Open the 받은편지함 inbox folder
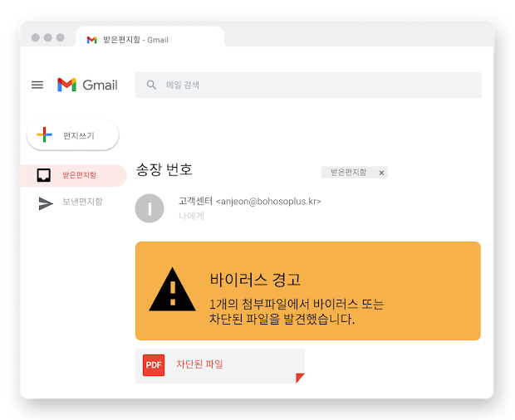This screenshot has height=420, width=515. click(x=74, y=175)
